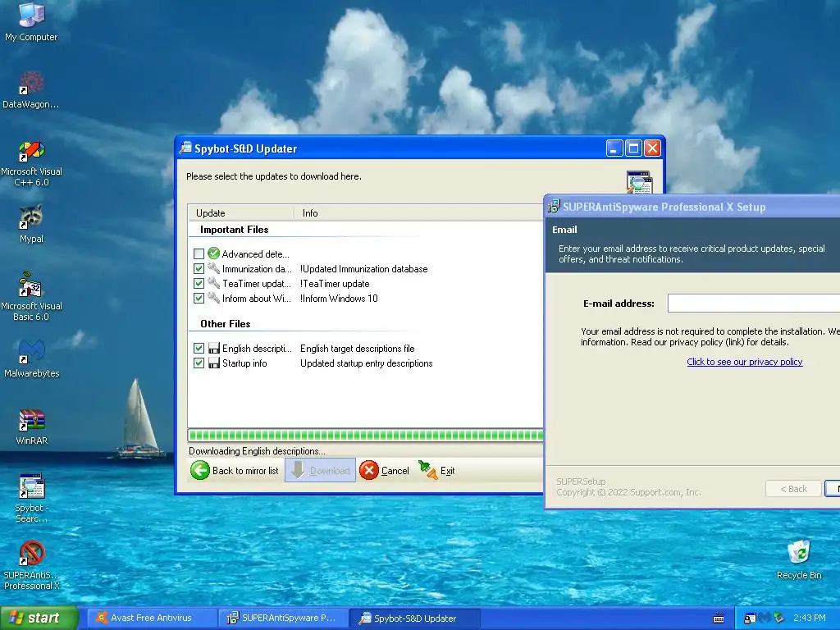Click the first system tray network icon
This screenshot has height=630, width=840.
click(x=750, y=619)
